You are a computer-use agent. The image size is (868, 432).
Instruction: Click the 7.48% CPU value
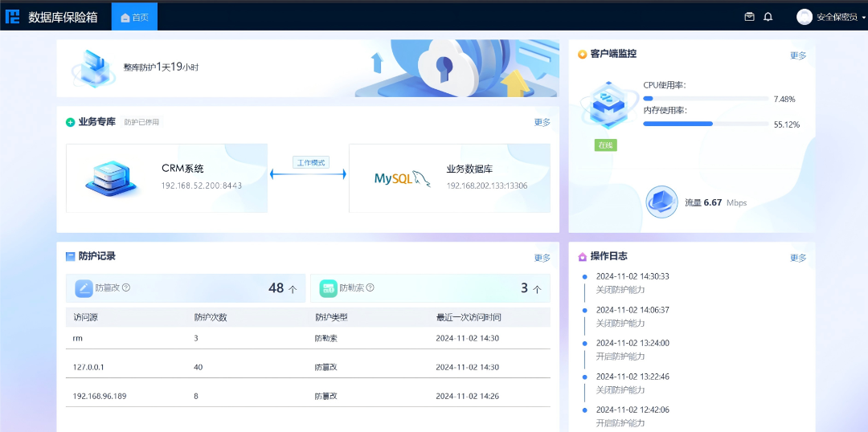(x=784, y=100)
